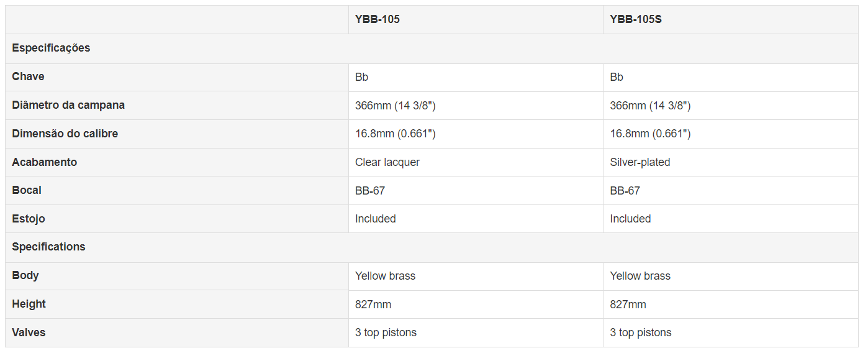Click the Dimensão do calibre label
This screenshot has width=868, height=353.
[65, 134]
